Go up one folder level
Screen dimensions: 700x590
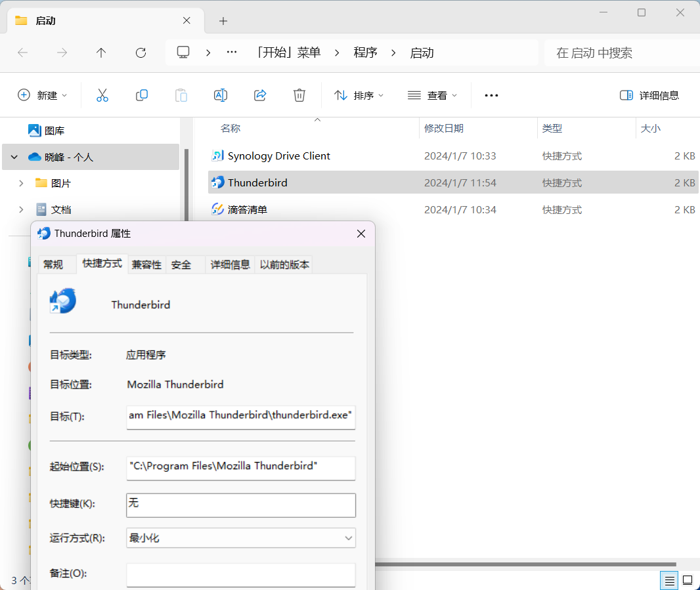pyautogui.click(x=101, y=53)
